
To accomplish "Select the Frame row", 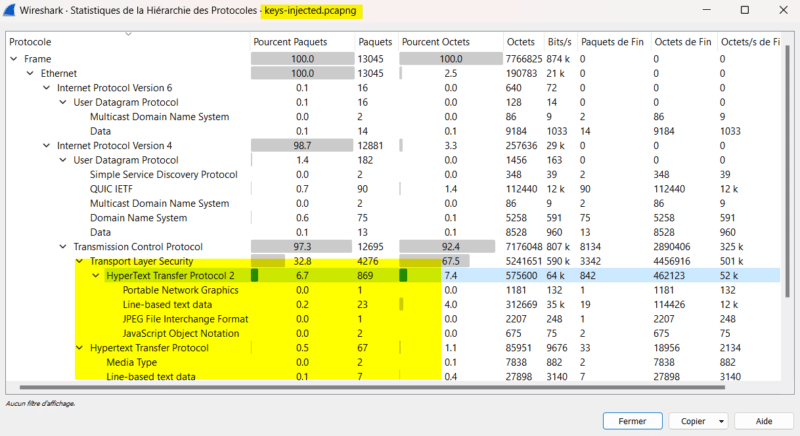I will tap(393, 59).
